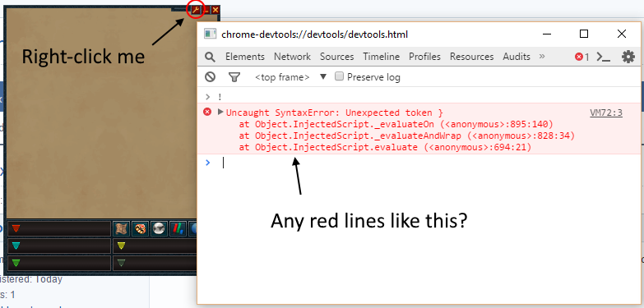
Task: Select the parchment map icon
Action: tap(122, 229)
